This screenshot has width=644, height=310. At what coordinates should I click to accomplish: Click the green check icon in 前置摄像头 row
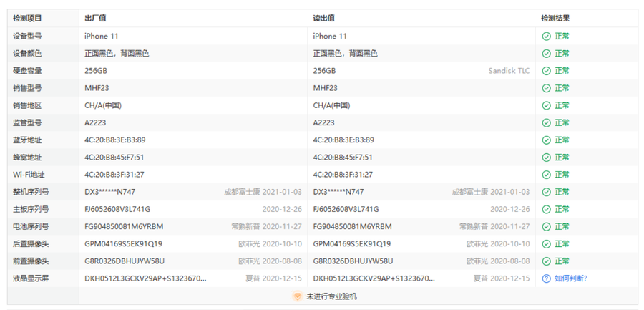546,261
